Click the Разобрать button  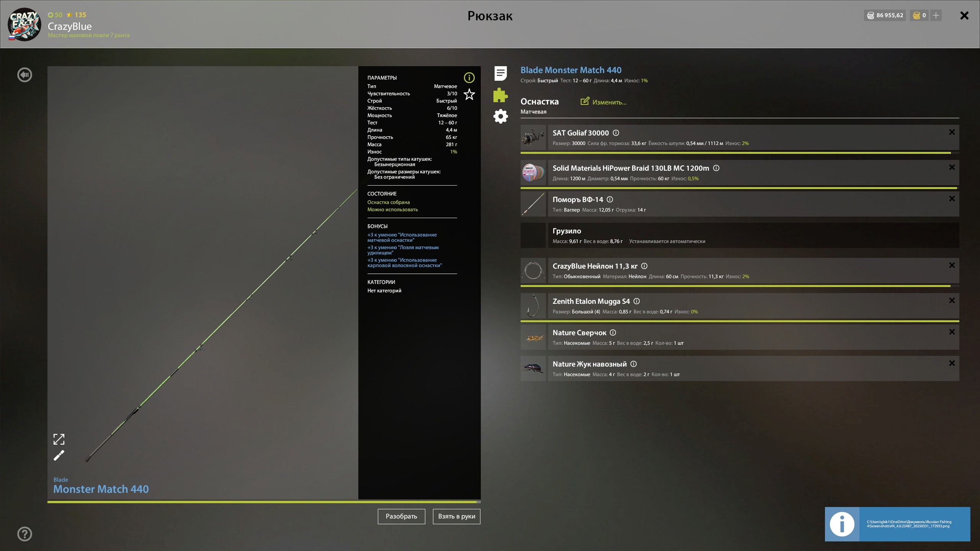401,516
